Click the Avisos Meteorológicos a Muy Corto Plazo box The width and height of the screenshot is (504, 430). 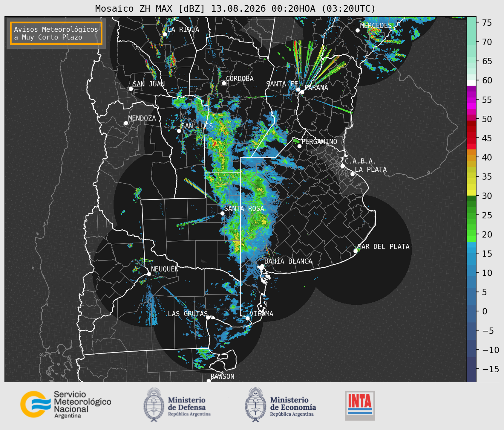pyautogui.click(x=56, y=33)
